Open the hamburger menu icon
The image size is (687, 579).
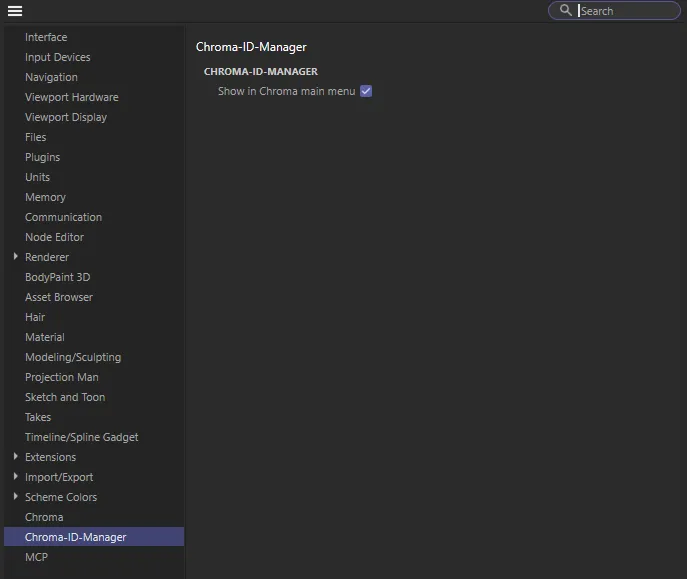pos(15,11)
